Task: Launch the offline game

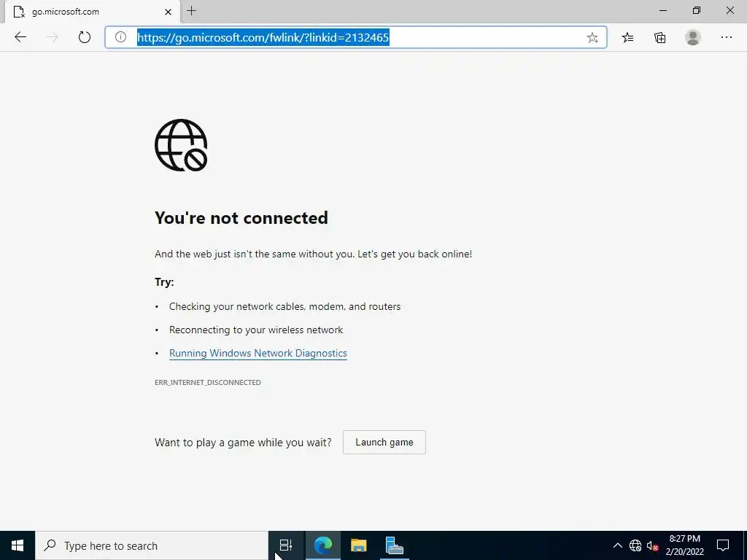Action: pyautogui.click(x=384, y=443)
